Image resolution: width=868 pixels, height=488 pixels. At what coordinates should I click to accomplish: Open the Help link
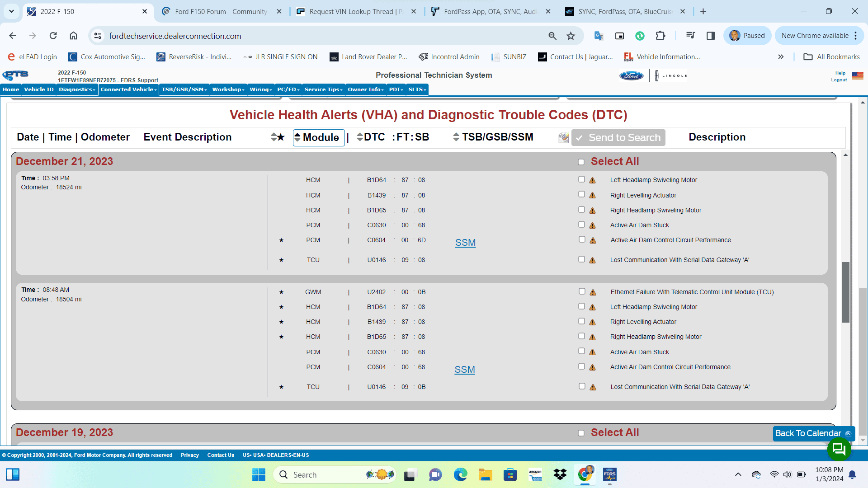click(x=840, y=73)
